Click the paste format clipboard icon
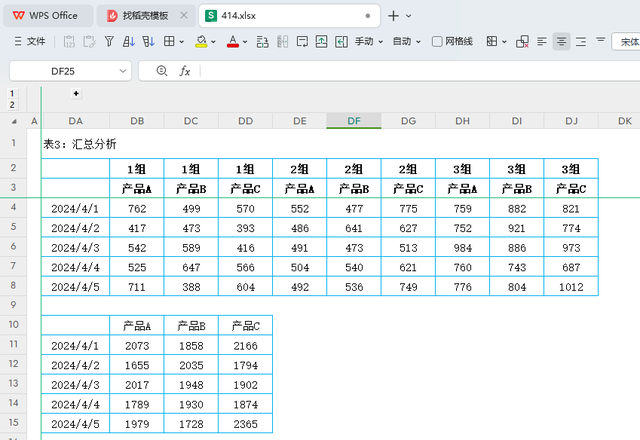The image size is (640, 440). click(x=89, y=41)
